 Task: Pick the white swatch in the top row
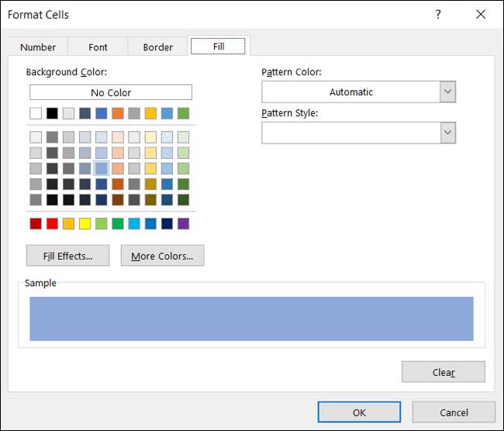point(36,113)
